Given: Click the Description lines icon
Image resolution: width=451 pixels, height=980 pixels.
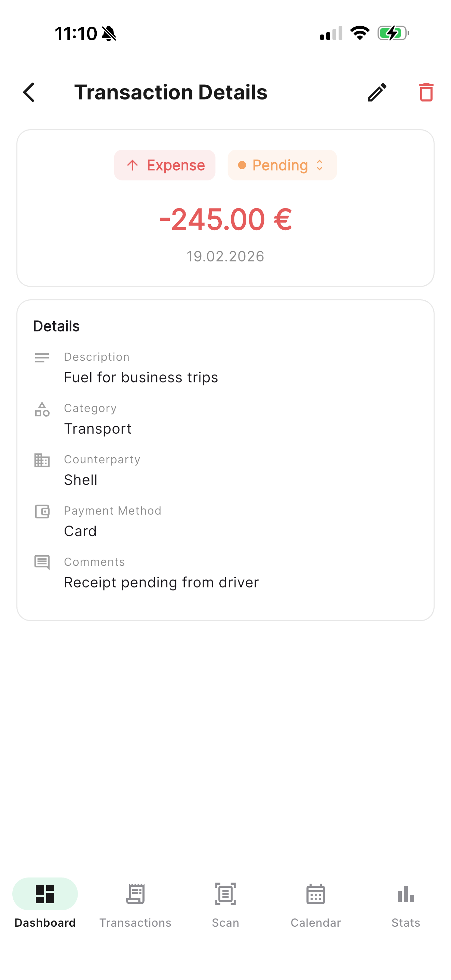Looking at the screenshot, I should [x=42, y=358].
